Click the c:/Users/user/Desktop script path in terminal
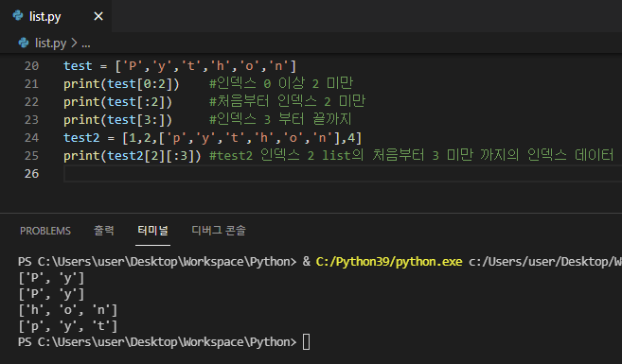The height and width of the screenshot is (364, 622). point(545,261)
